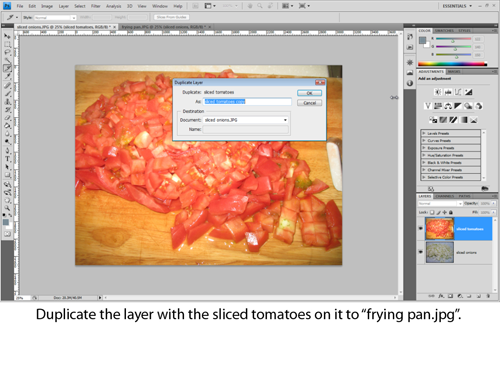
Task: Switch to the frying pan.JPG tab
Action: coord(163,27)
